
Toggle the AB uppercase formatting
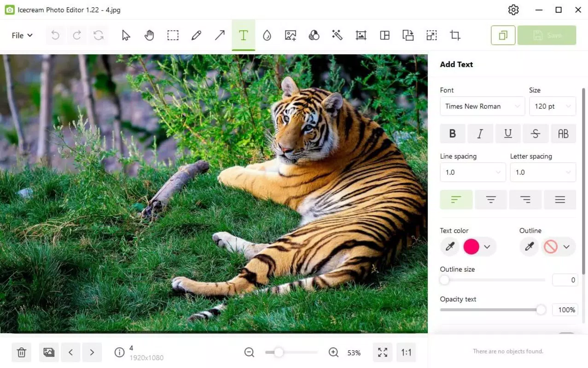coord(563,134)
